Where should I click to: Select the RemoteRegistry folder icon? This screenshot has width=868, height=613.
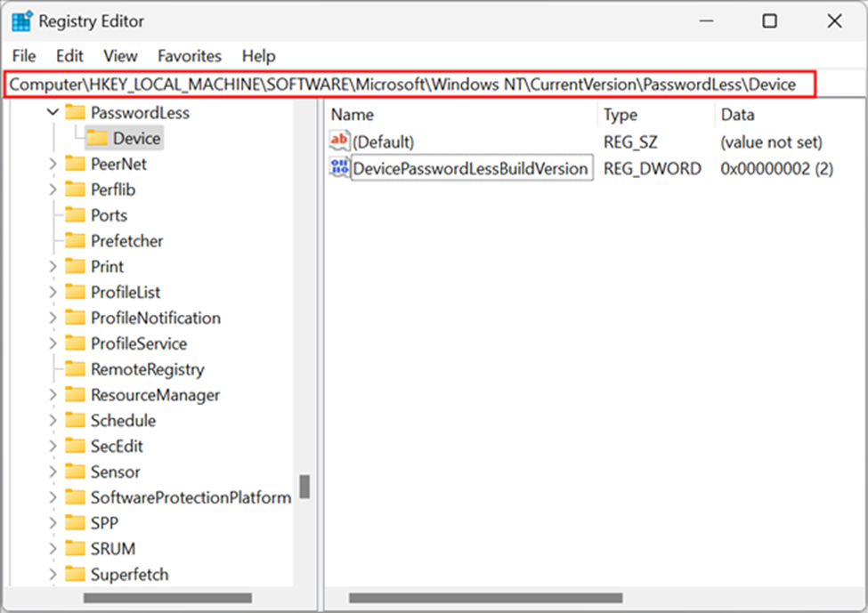pyautogui.click(x=75, y=369)
